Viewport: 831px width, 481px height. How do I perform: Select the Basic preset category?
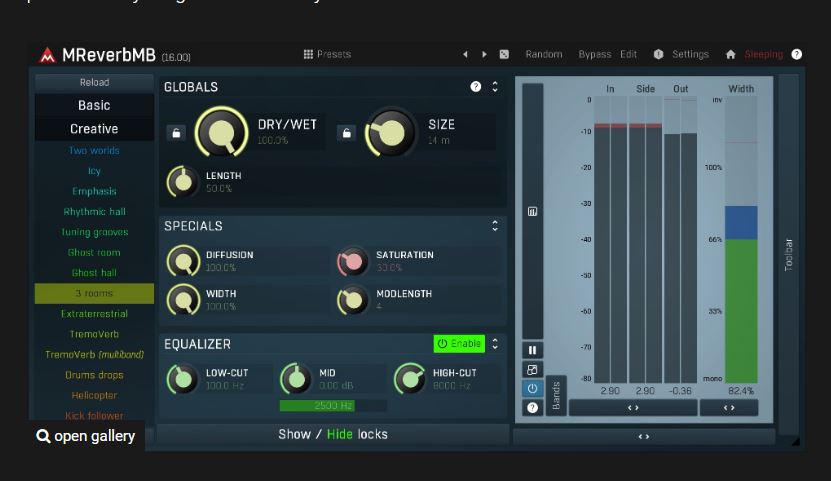pos(94,105)
